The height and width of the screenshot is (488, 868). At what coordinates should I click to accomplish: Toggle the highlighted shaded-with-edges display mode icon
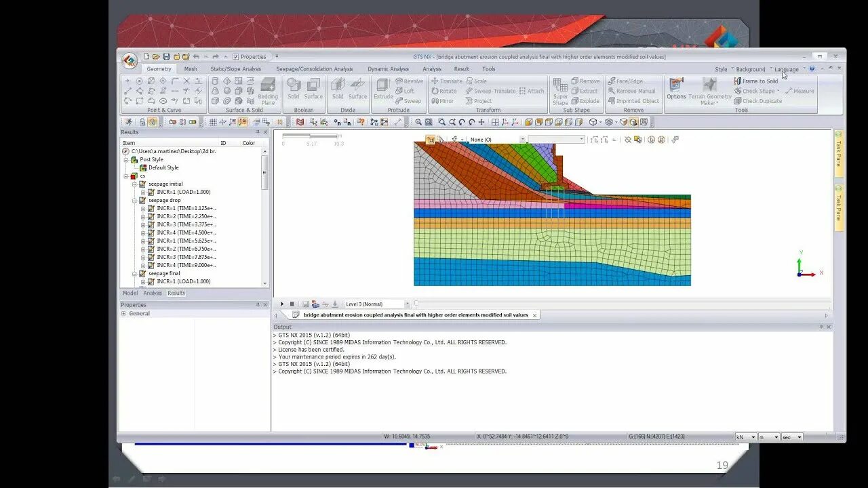tap(633, 122)
